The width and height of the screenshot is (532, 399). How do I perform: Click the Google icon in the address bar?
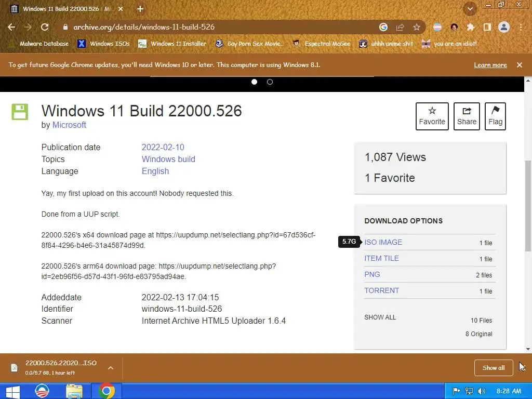point(383,27)
